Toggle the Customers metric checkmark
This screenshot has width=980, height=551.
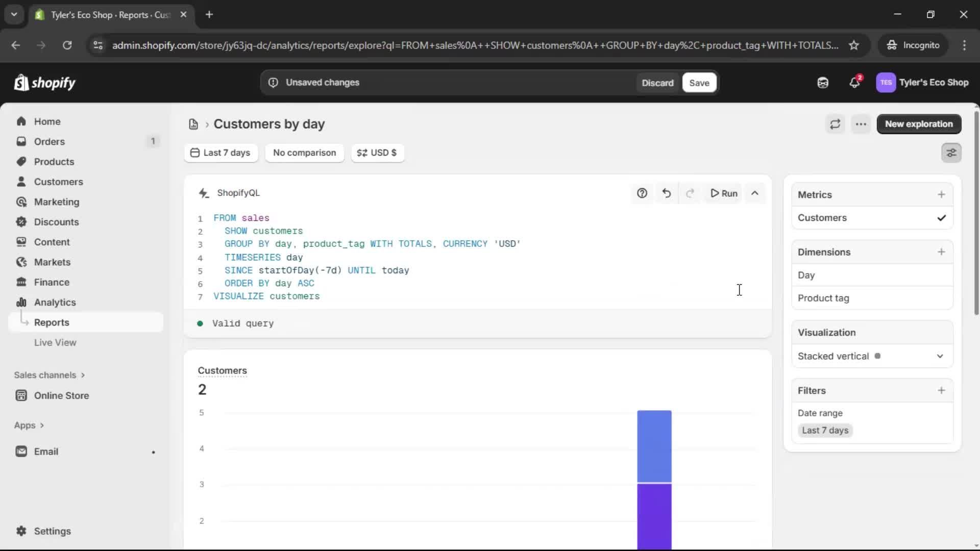tap(942, 217)
